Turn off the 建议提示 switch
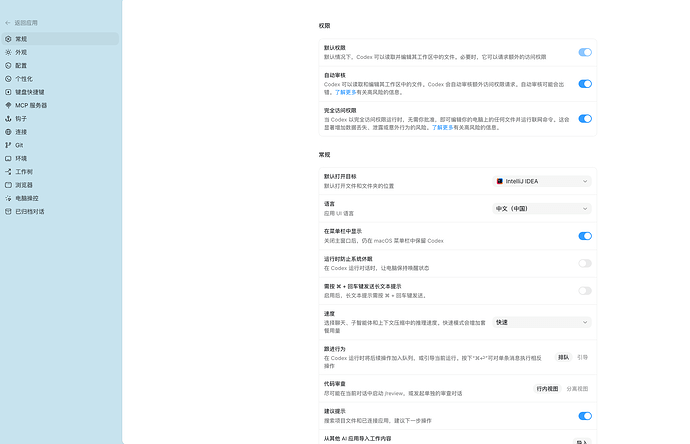This screenshot has height=444, width=690. pyautogui.click(x=585, y=416)
